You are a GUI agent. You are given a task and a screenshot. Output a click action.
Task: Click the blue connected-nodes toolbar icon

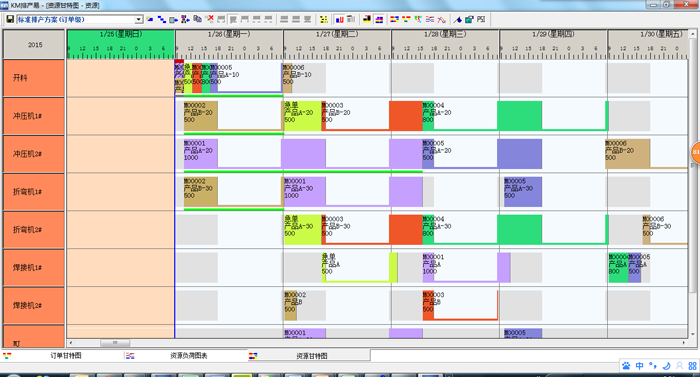tap(162, 19)
